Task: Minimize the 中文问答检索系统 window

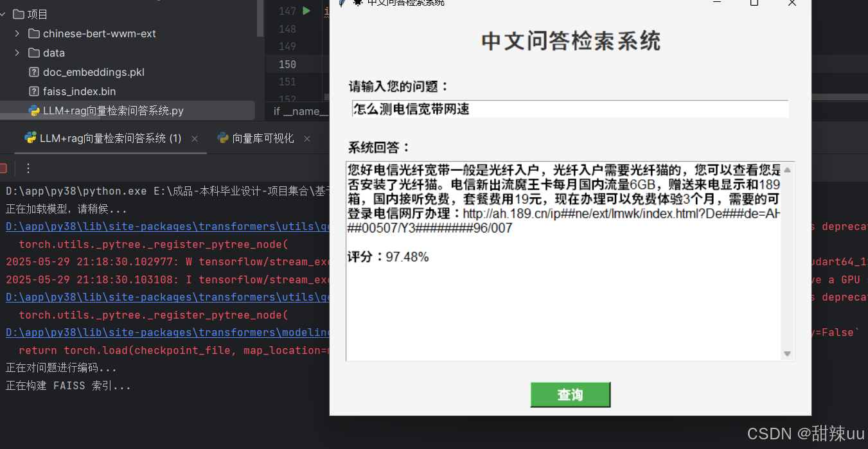Action: pyautogui.click(x=717, y=3)
